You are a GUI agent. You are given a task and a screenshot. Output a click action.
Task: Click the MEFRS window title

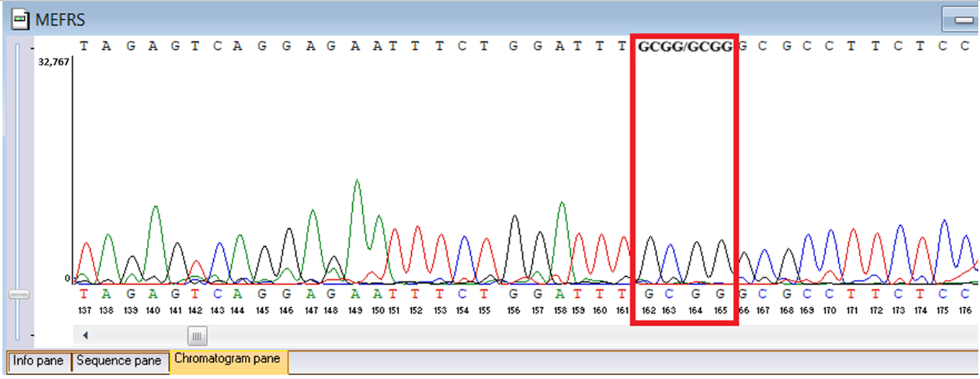(x=60, y=20)
